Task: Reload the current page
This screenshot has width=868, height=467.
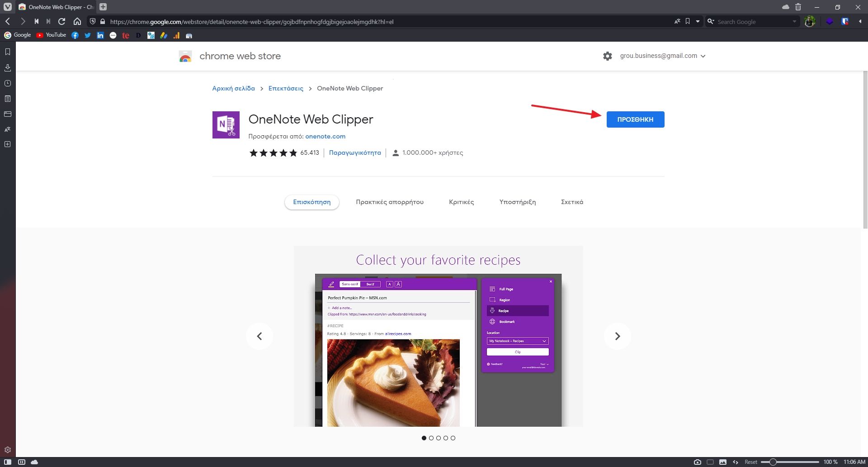Action: [x=62, y=21]
